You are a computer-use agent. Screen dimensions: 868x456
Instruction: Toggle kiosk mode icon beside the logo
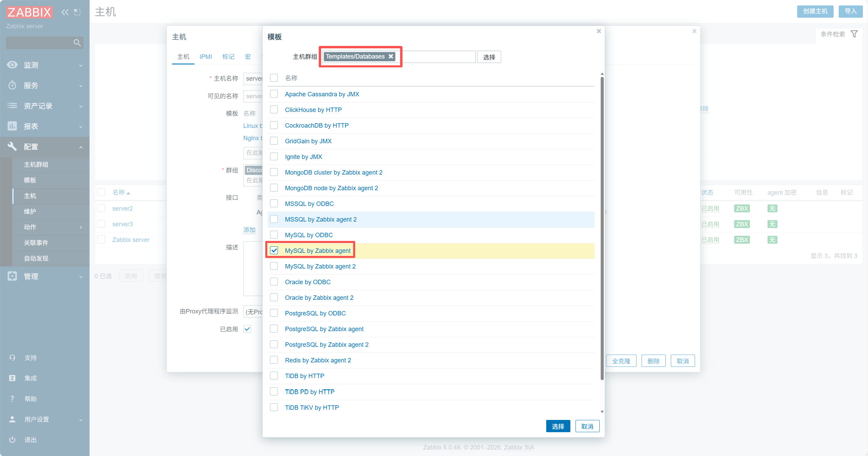[x=77, y=12]
